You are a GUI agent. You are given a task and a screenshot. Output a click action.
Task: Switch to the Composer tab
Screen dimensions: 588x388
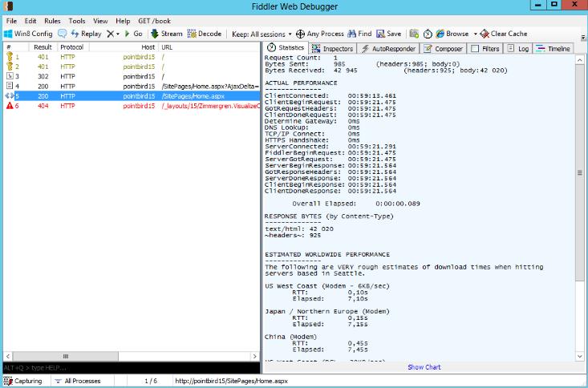click(444, 49)
